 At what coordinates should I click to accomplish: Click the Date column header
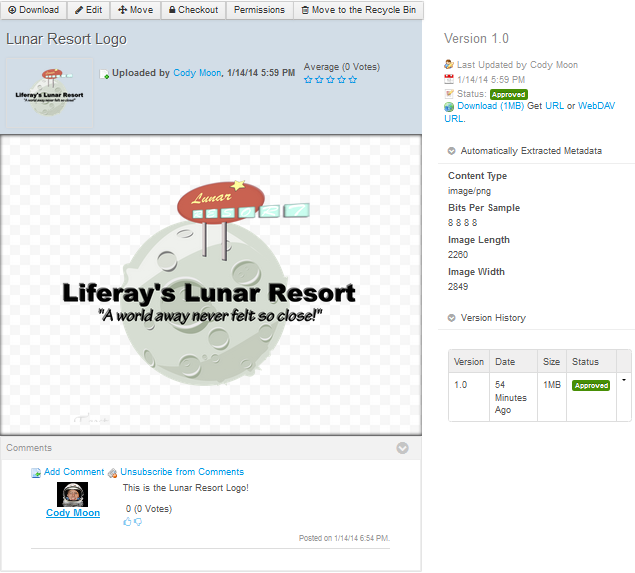513,362
